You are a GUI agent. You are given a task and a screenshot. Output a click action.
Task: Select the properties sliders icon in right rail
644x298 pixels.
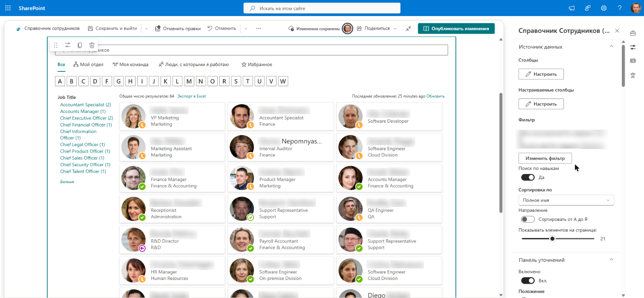pyautogui.click(x=633, y=47)
